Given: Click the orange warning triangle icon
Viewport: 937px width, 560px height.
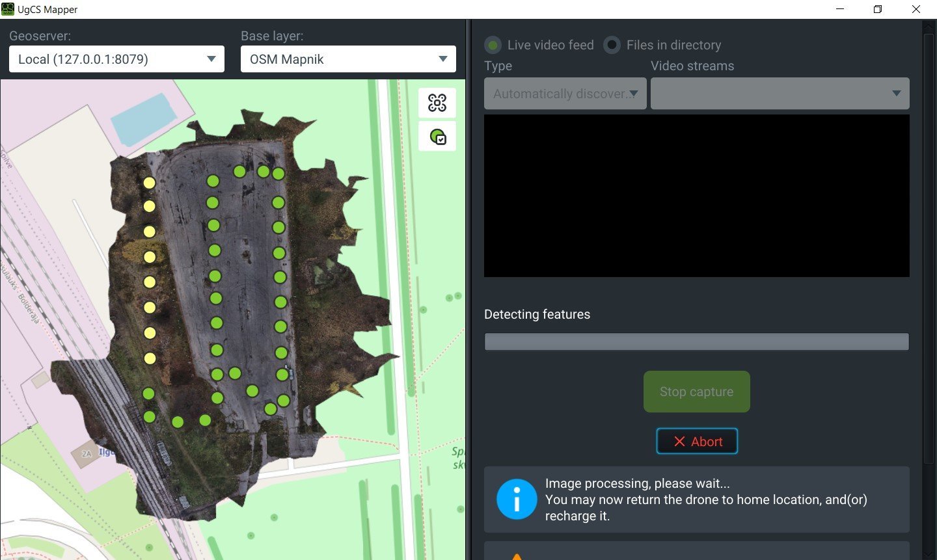Looking at the screenshot, I should [x=517, y=556].
